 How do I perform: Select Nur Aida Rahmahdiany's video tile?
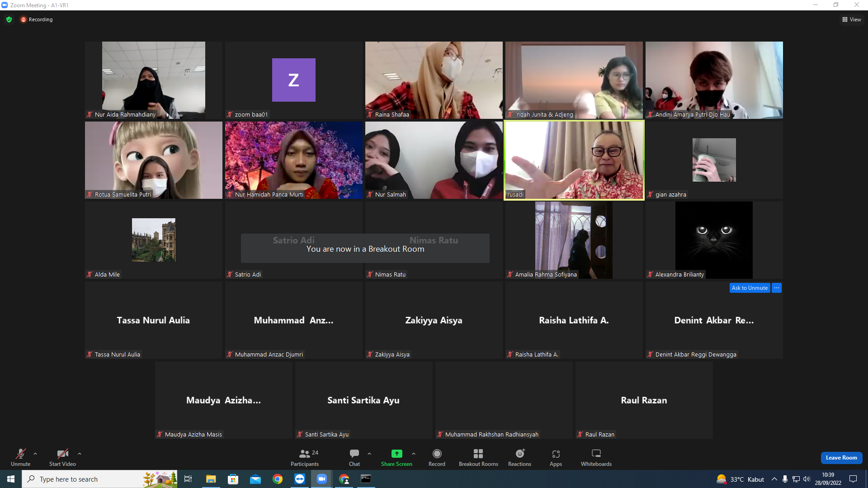pyautogui.click(x=154, y=80)
